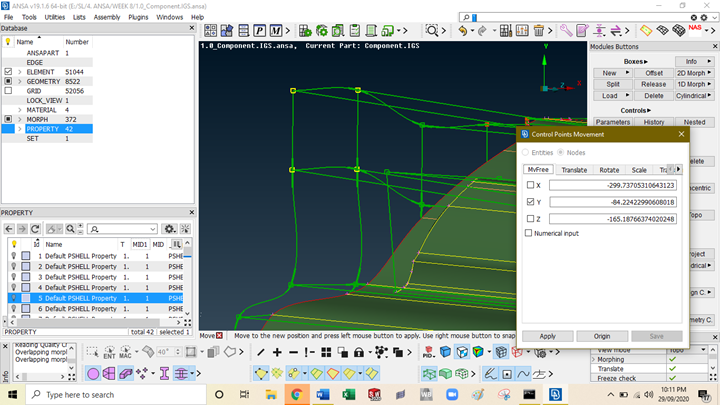Image resolution: width=720 pixels, height=405 pixels.
Task: Expand the GEOMETRY tree node
Action: (20, 81)
